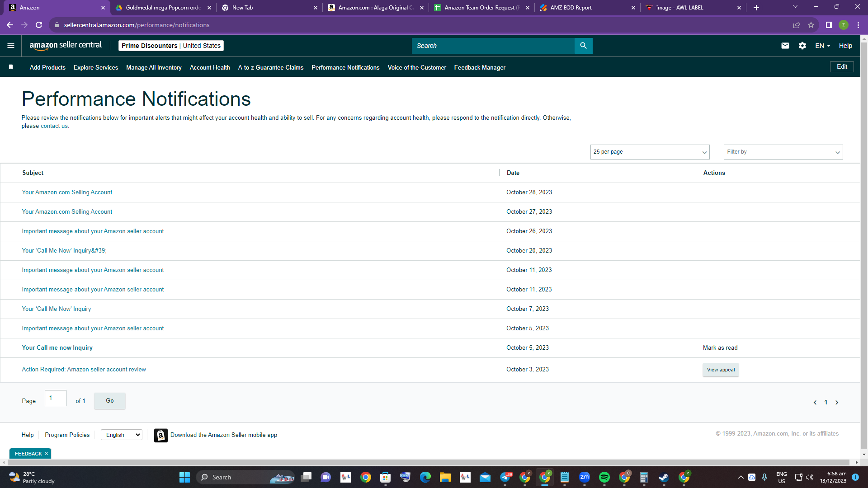This screenshot has width=868, height=488.
Task: Click the share page icon in address bar
Action: [x=797, y=25]
